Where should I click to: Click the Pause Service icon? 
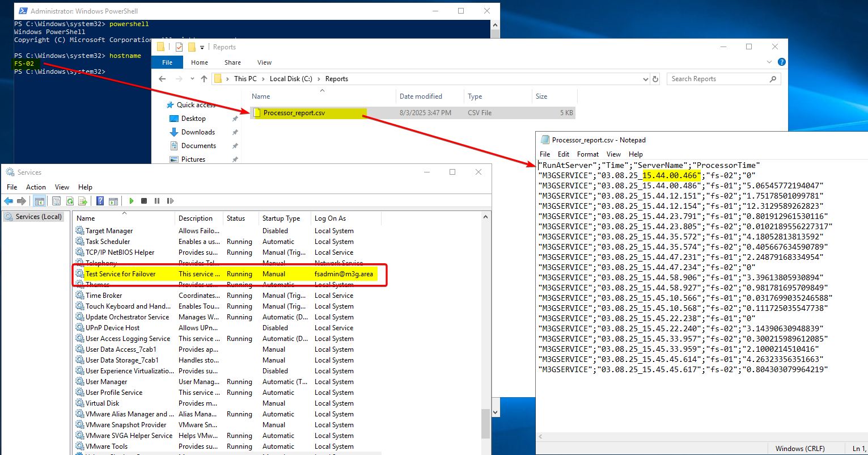click(x=156, y=201)
